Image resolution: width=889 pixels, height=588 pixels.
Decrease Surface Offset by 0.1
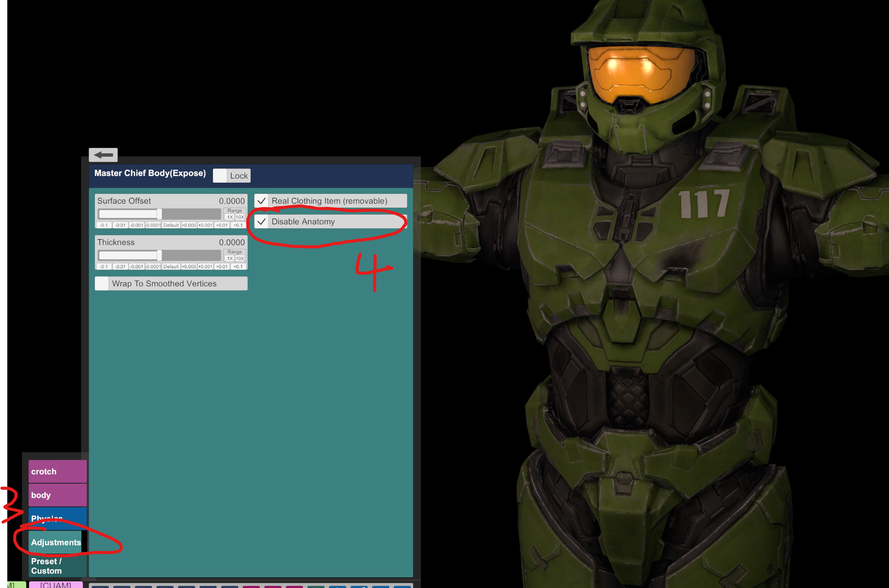104,225
